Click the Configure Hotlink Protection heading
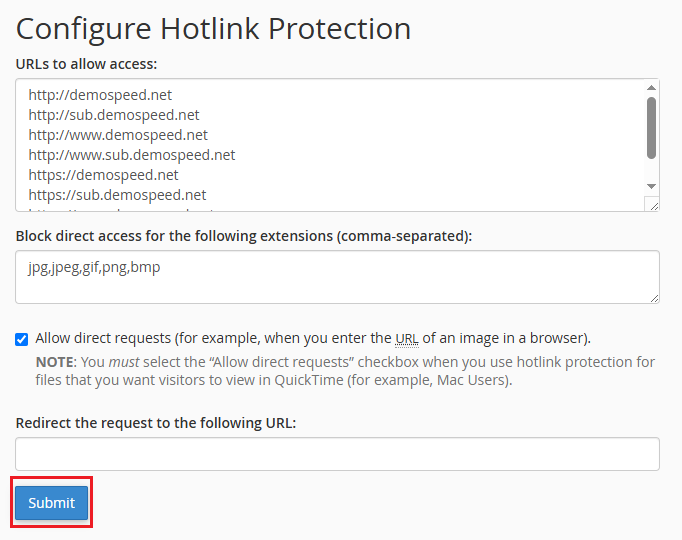The height and width of the screenshot is (540, 682). [x=214, y=28]
